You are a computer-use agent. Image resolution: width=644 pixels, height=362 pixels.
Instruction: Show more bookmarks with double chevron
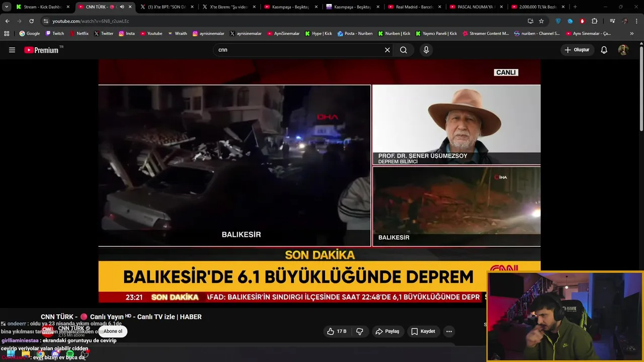(x=632, y=34)
